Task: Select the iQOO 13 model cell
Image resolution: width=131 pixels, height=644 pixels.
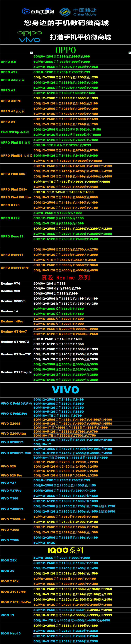Action: click(x=17, y=615)
